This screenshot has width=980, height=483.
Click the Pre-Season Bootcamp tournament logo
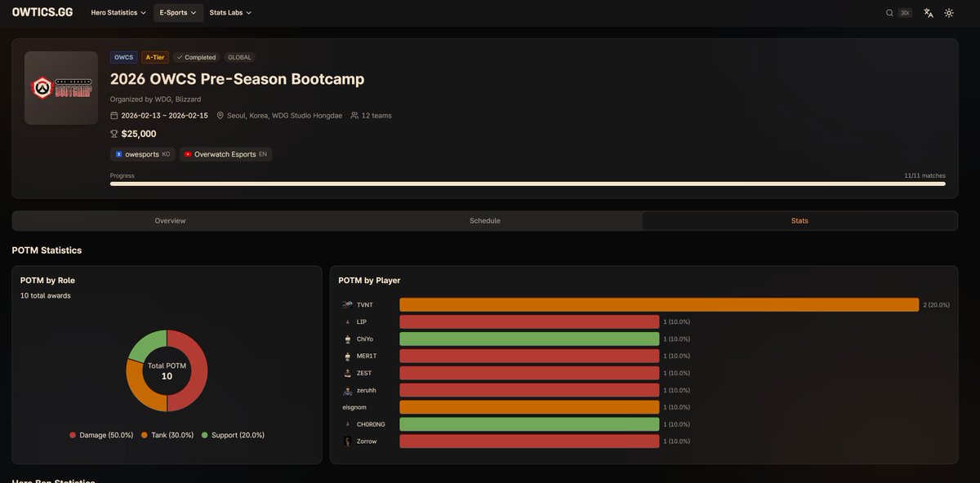click(61, 88)
